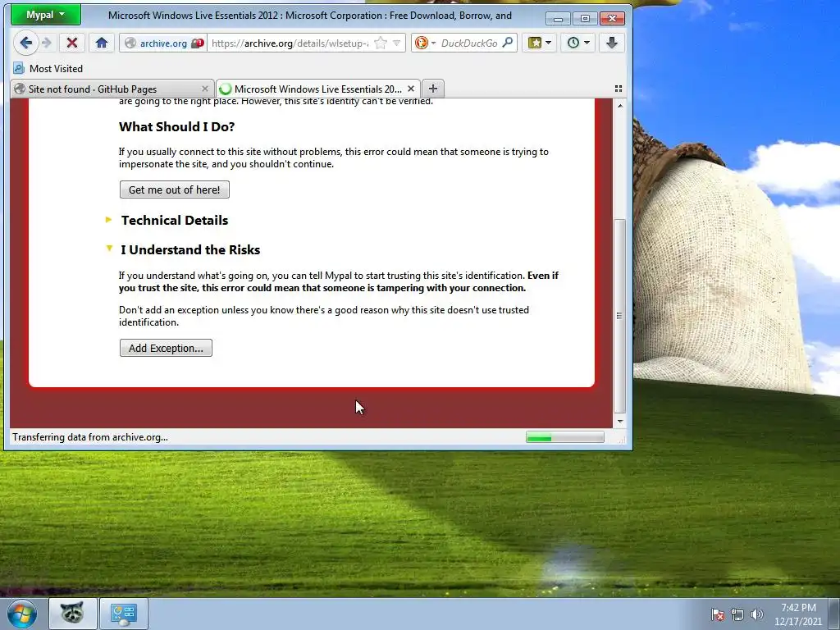
Task: Open the bookmarks menu button
Action: pos(540,43)
